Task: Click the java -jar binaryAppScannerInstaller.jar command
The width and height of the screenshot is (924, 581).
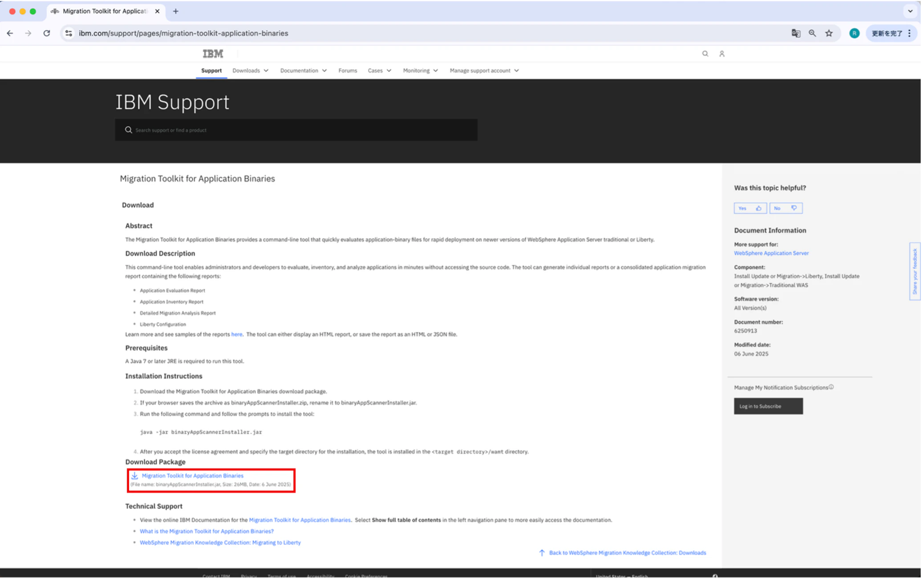Action: coord(201,432)
